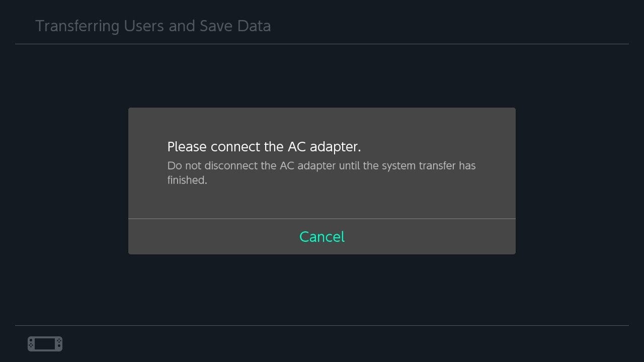Click the header divider line below the title
Image resolution: width=644 pixels, height=362 pixels.
click(322, 44)
